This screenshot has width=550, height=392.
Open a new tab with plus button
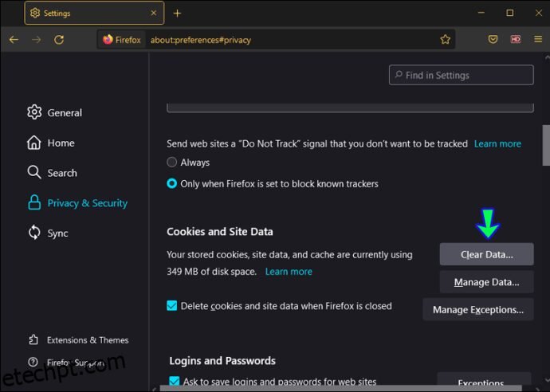click(x=177, y=14)
